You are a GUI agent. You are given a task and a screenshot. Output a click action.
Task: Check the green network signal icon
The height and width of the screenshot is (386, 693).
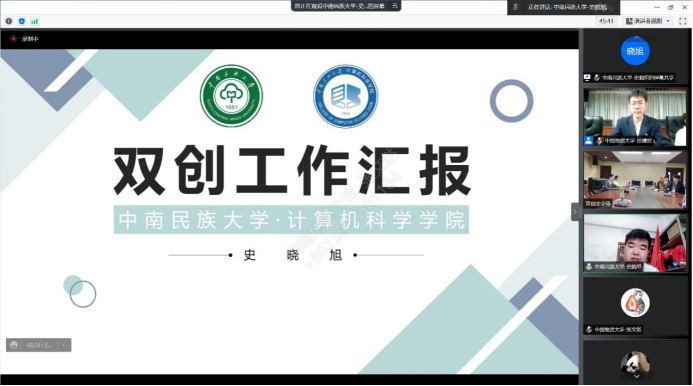click(34, 21)
